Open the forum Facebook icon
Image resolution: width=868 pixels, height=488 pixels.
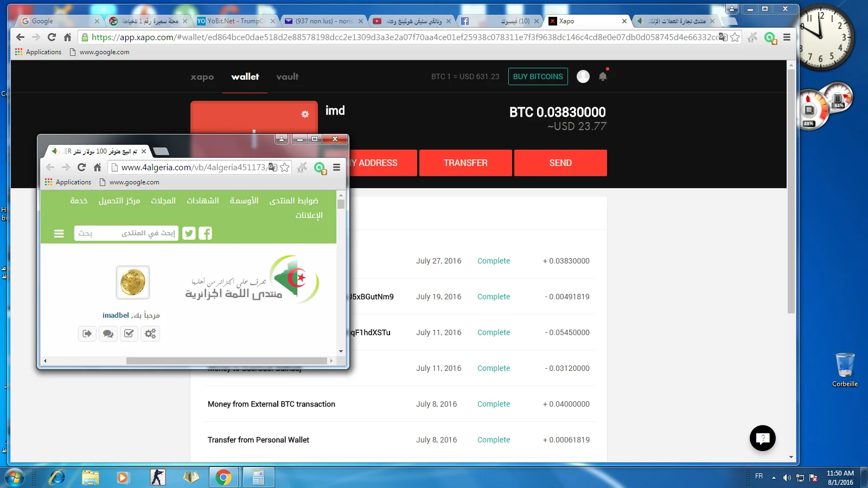pos(206,233)
